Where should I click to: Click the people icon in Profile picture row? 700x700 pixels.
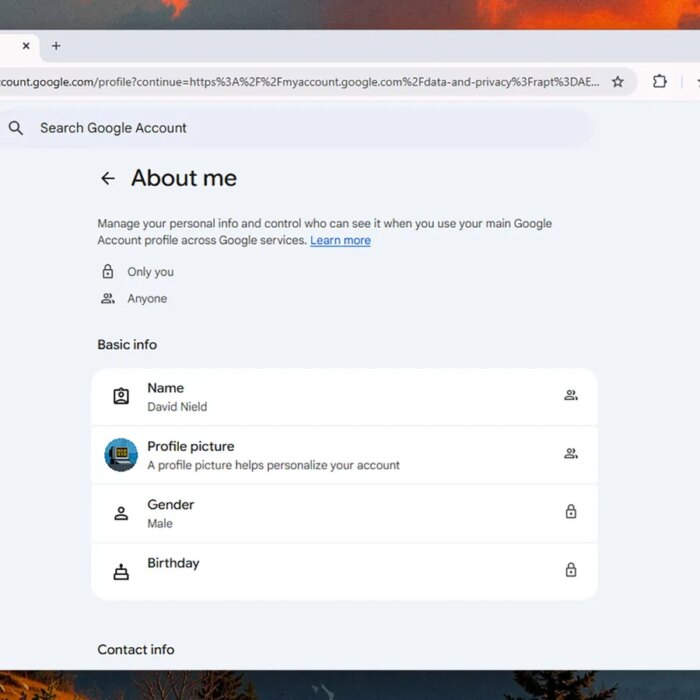point(571,454)
